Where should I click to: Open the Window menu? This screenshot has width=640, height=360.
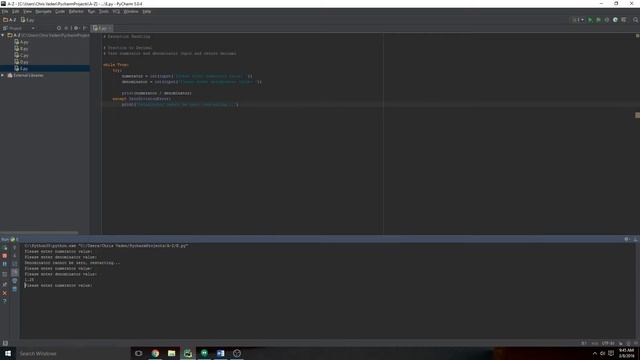(x=131, y=11)
